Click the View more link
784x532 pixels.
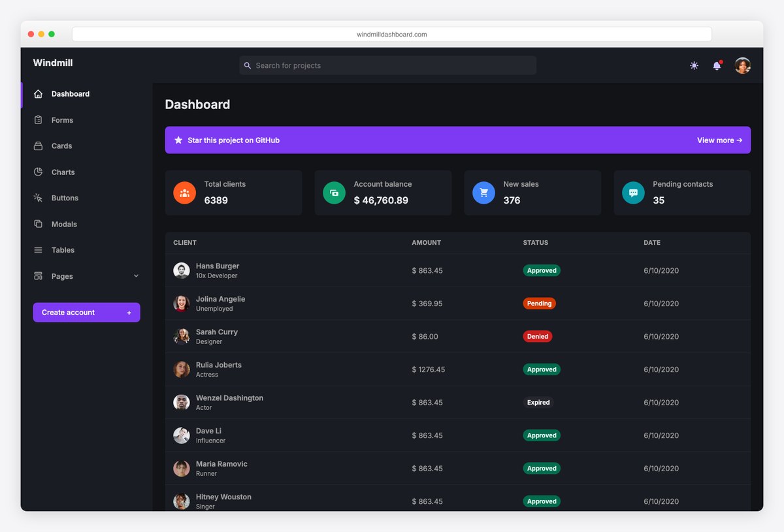click(x=719, y=140)
